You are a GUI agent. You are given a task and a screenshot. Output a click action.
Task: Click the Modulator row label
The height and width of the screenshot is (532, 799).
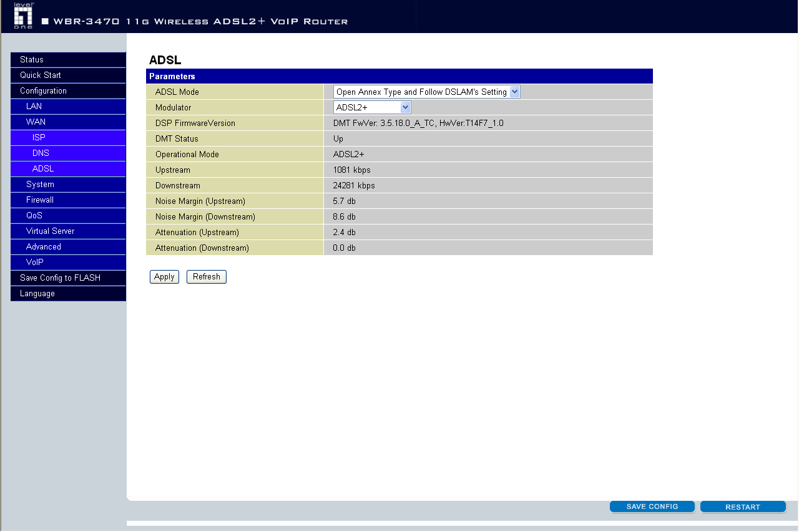point(174,108)
